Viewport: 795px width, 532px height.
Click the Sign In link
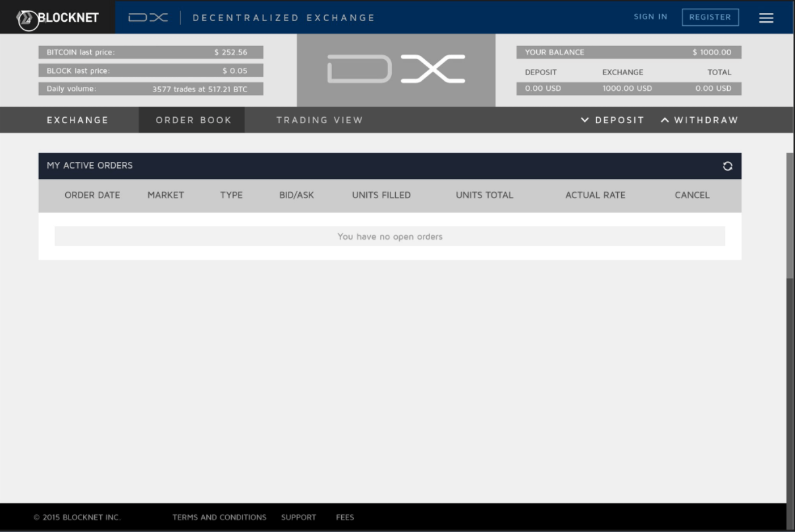(650, 17)
